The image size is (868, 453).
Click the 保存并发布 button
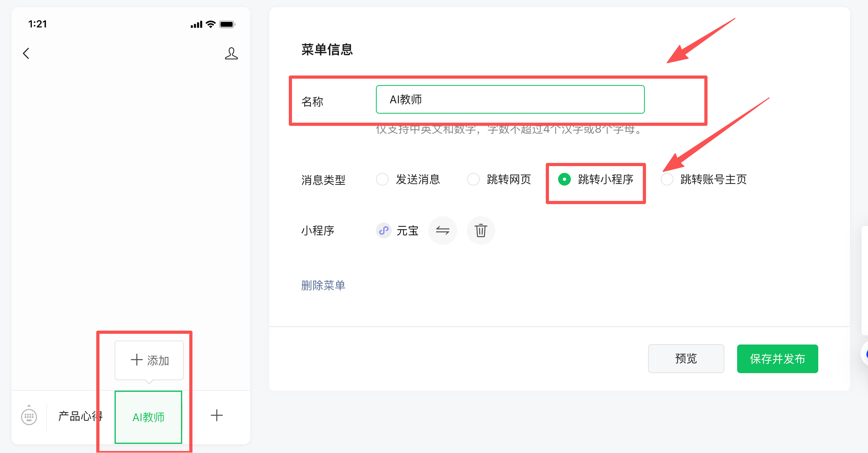pyautogui.click(x=777, y=359)
